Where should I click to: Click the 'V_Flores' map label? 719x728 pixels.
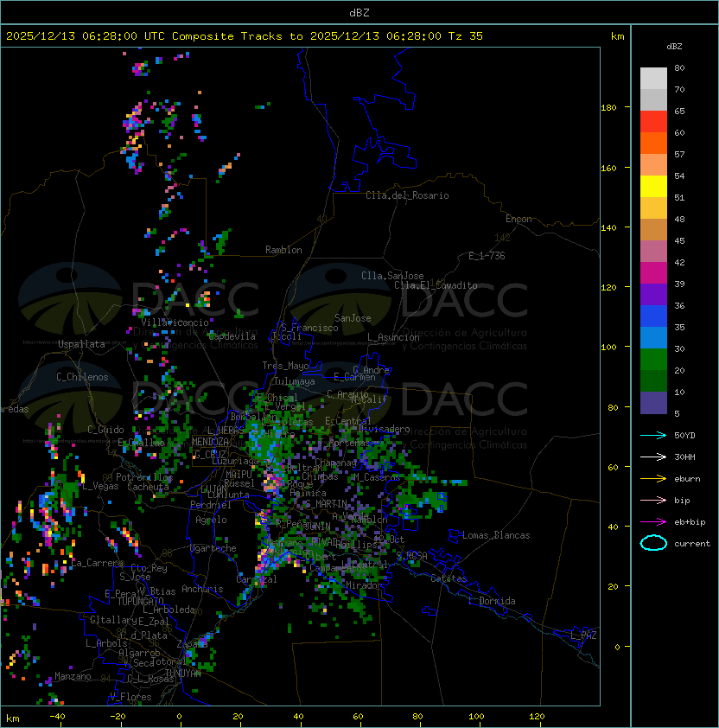tap(130, 697)
